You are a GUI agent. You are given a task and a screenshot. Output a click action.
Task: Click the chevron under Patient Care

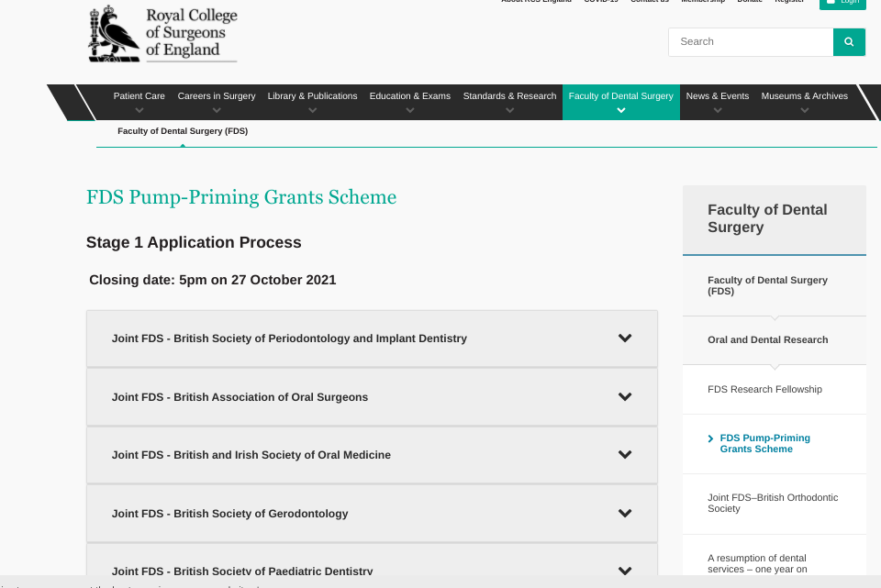139,111
